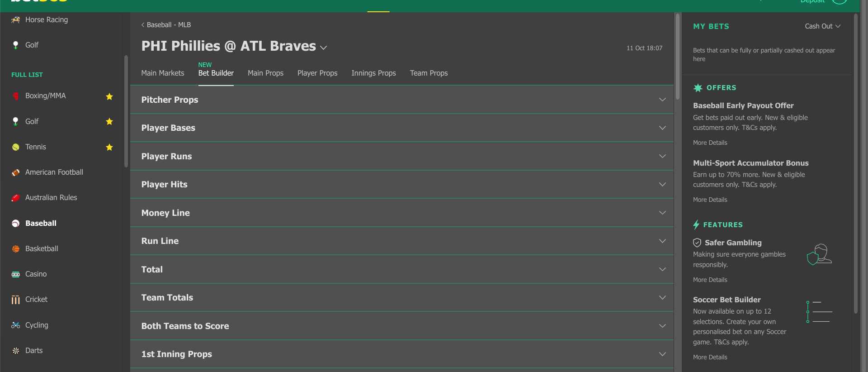The height and width of the screenshot is (372, 868).
Task: Click the Golf icon in Full List
Action: coord(16,121)
